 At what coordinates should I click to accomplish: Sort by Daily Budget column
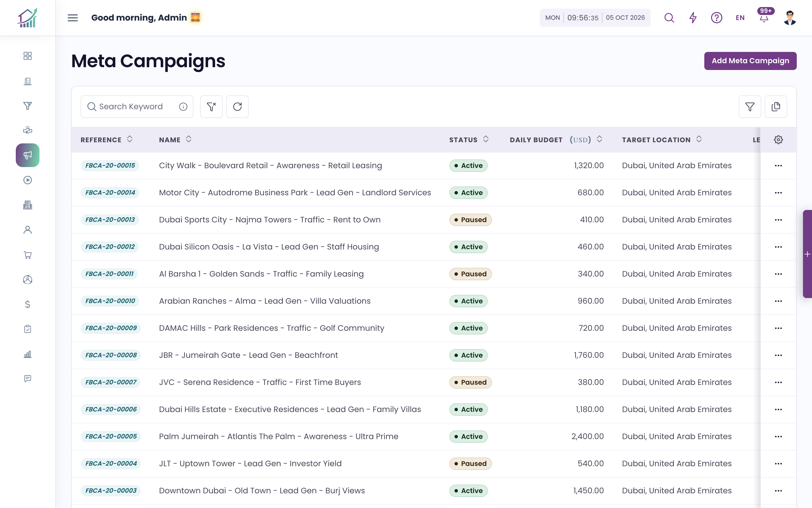point(599,139)
